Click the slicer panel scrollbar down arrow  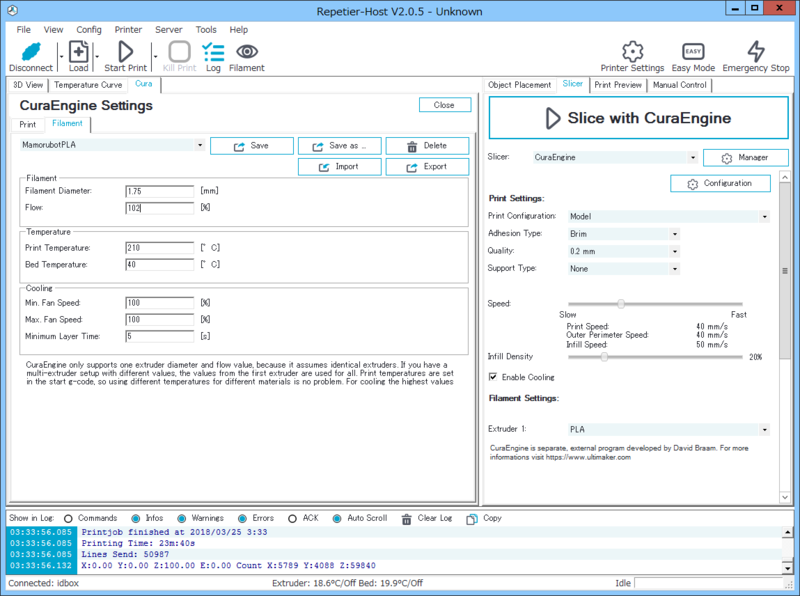785,496
